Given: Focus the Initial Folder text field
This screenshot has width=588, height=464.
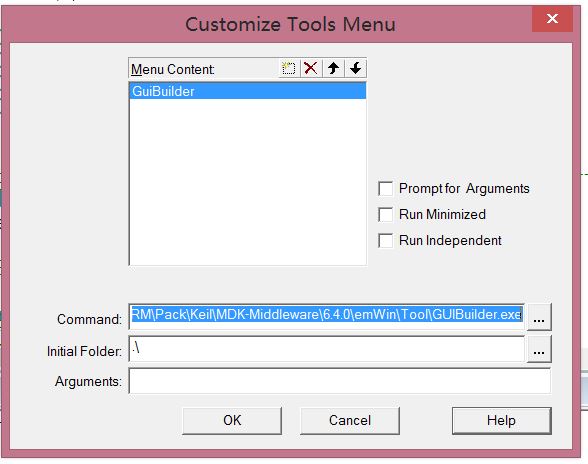Looking at the screenshot, I should click(x=326, y=349).
